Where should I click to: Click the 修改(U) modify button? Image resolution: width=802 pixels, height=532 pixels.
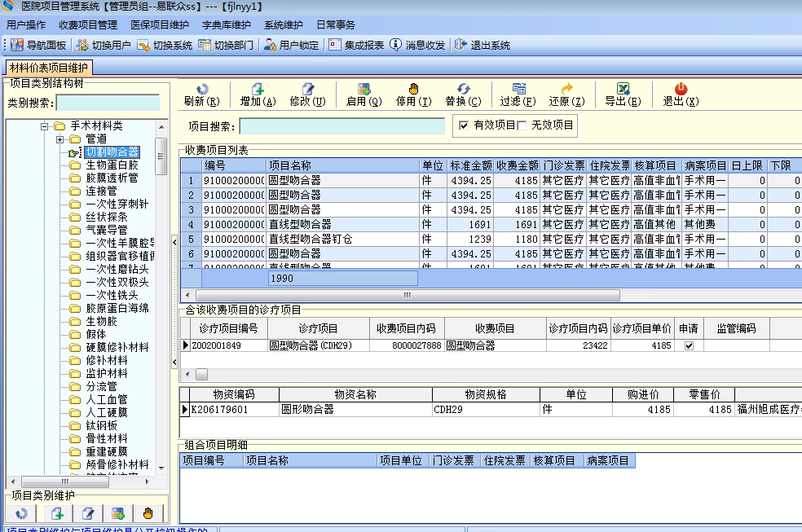tap(307, 95)
